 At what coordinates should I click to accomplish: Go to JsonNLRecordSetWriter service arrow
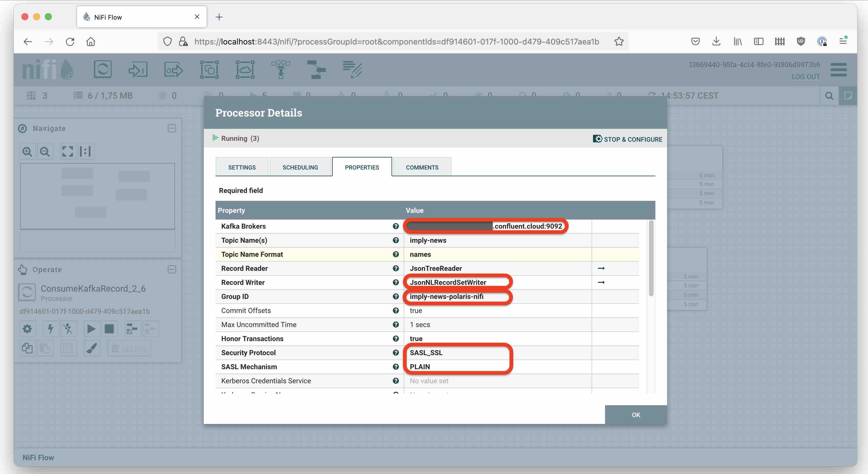(x=601, y=282)
